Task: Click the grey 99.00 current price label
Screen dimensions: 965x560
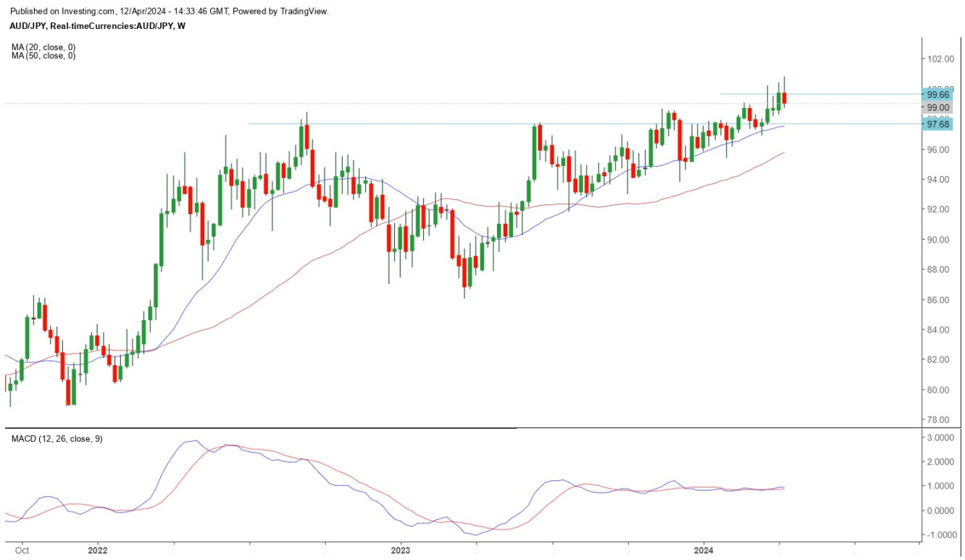Action: click(x=938, y=107)
